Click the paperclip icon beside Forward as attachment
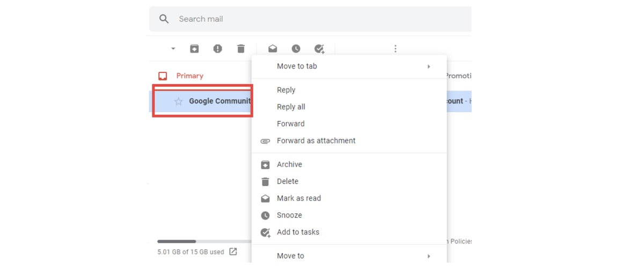Screen dimensions: 644x268 pos(265,141)
